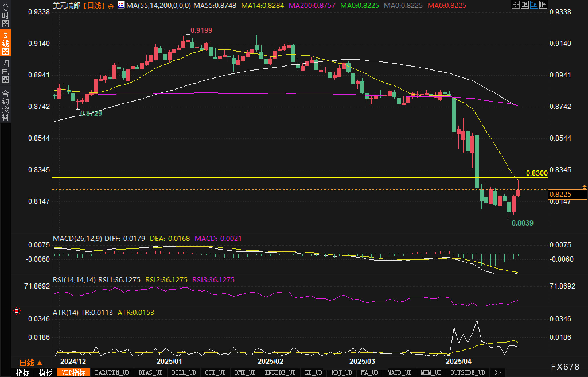Viewport: 588px width, 377px height.
Task: Select the K线图 sidebar tab
Action: click(5, 44)
